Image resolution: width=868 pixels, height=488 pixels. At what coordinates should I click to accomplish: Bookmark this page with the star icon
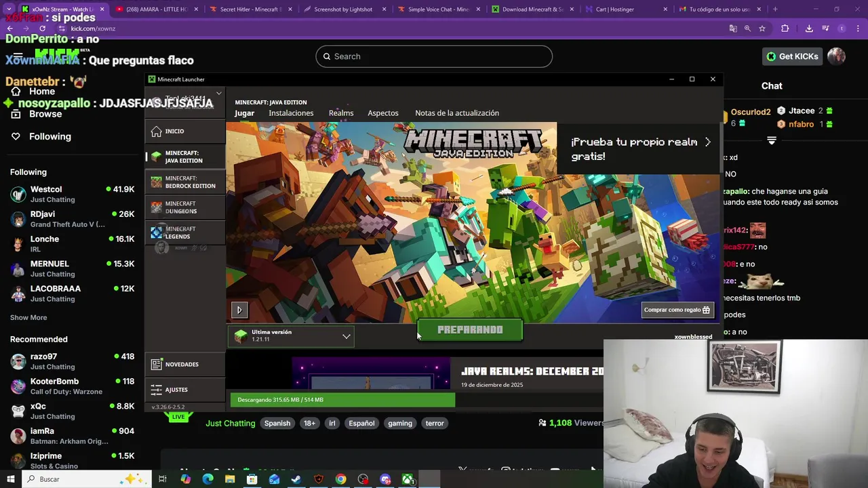762,28
